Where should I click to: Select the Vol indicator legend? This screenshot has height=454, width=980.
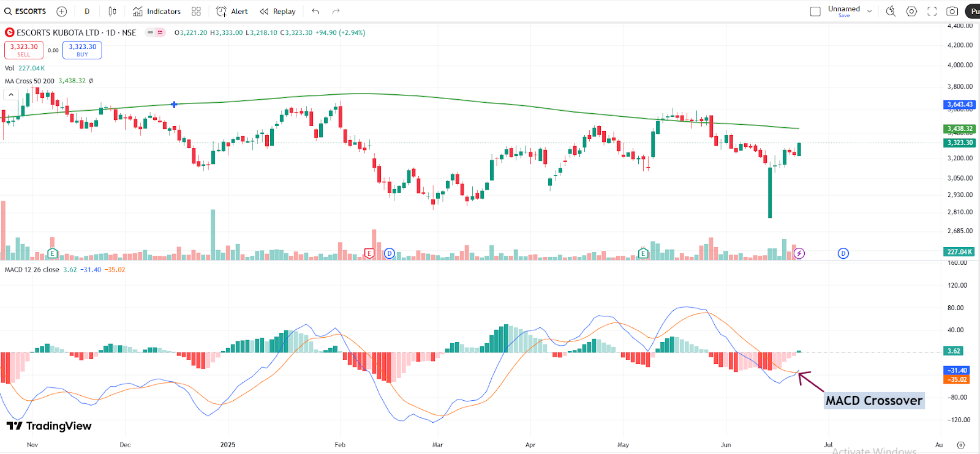pyautogui.click(x=9, y=68)
